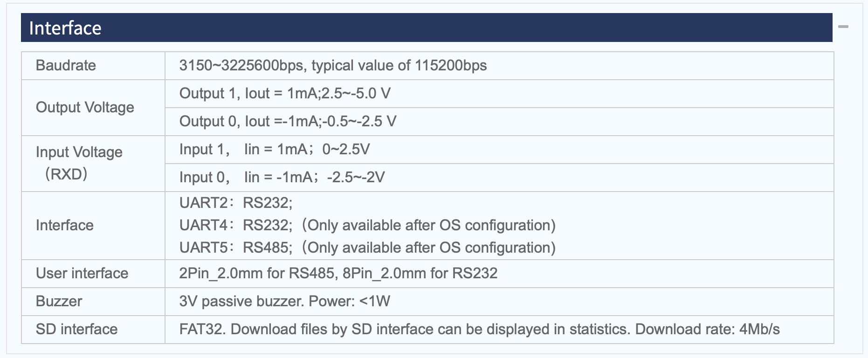Select the Baudrate row label
Image resolution: width=868 pixels, height=358 pixels.
click(x=66, y=65)
